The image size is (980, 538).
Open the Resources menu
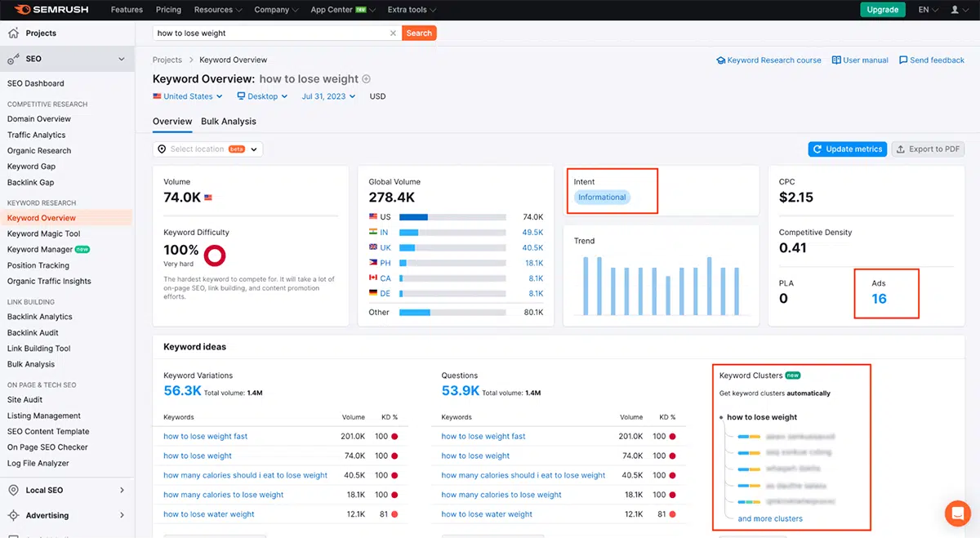pos(218,10)
